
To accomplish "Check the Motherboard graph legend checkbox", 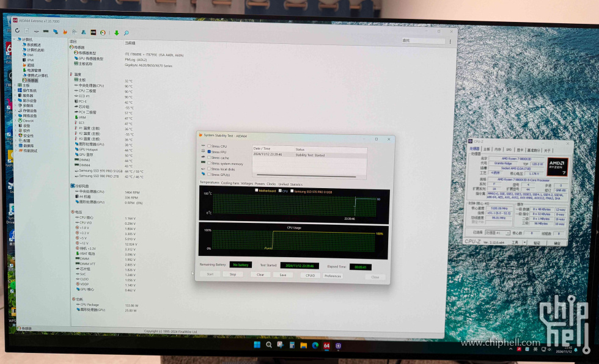I will click(x=256, y=190).
